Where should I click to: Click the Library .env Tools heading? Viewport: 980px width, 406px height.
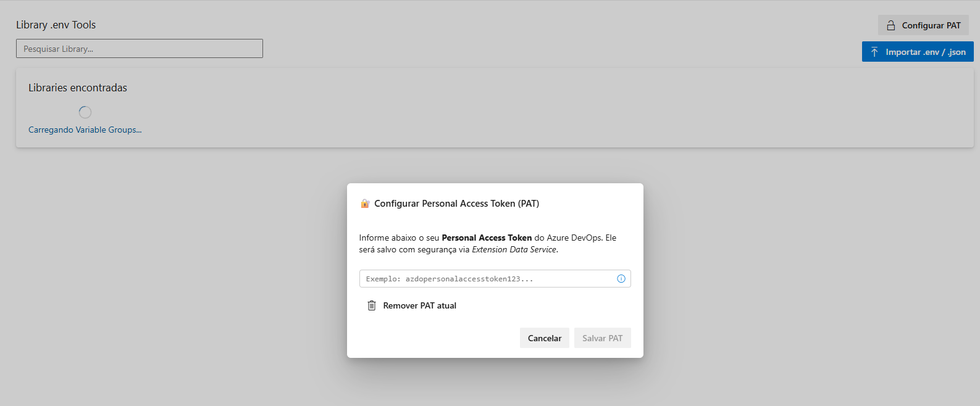[56, 25]
